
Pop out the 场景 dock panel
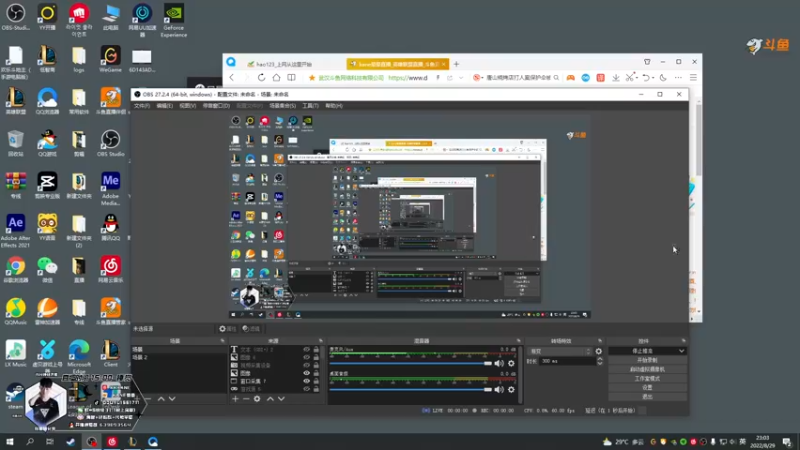[x=222, y=340]
